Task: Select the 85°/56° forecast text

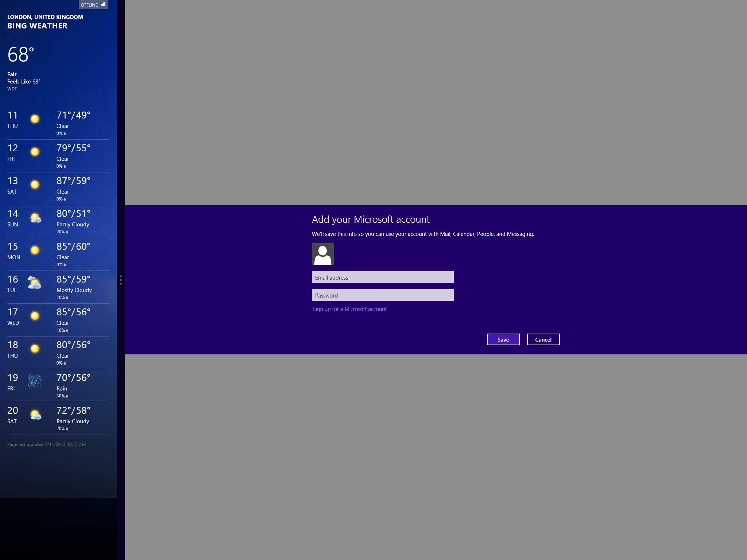Action: 73,312
